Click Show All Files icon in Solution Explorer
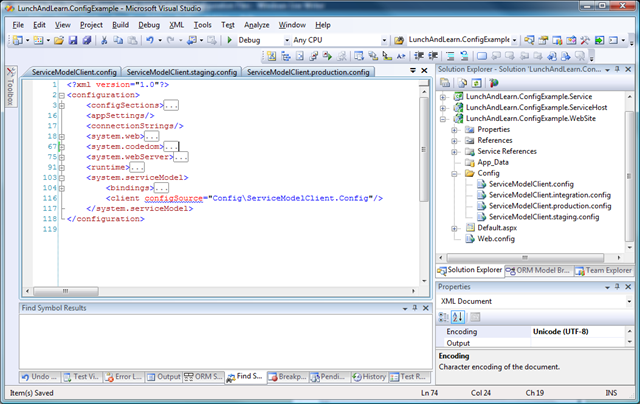Screen dimensions: 640x404 point(462,83)
